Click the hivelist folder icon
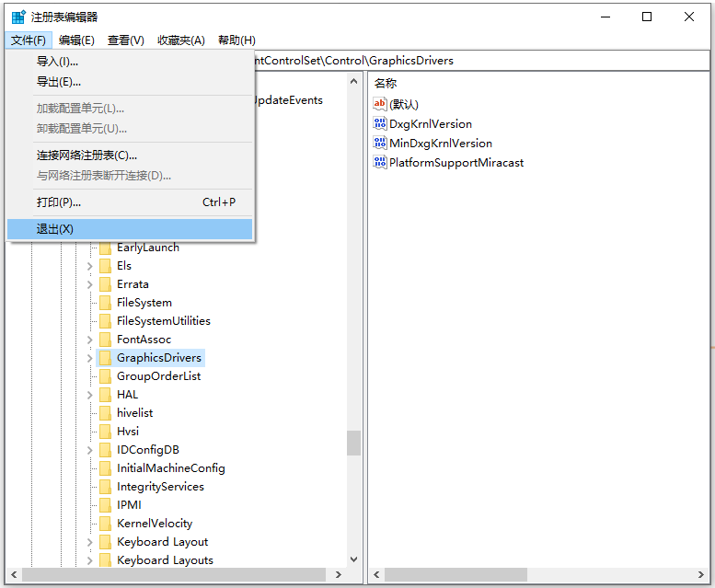Image resolution: width=715 pixels, height=588 pixels. (105, 413)
